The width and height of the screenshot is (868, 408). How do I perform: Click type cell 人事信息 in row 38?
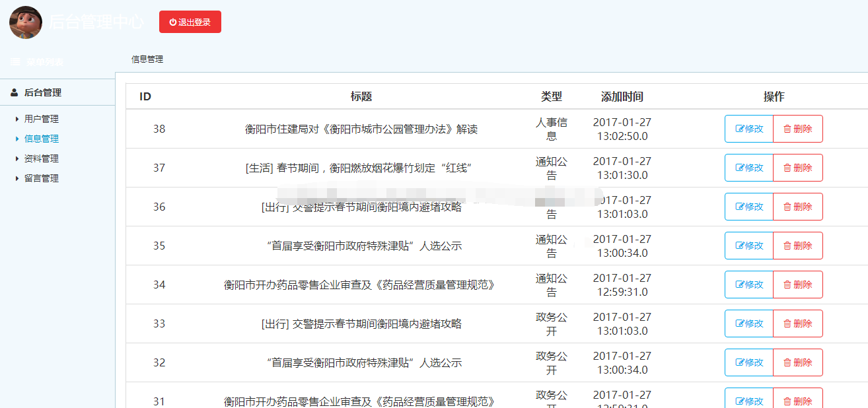pos(552,129)
